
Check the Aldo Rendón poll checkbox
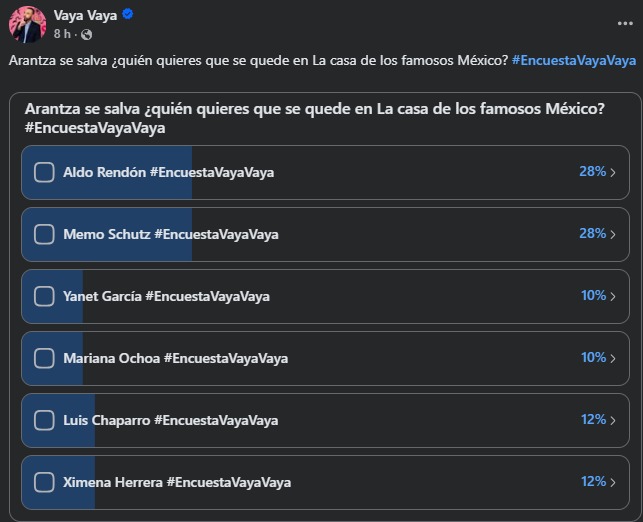44,172
